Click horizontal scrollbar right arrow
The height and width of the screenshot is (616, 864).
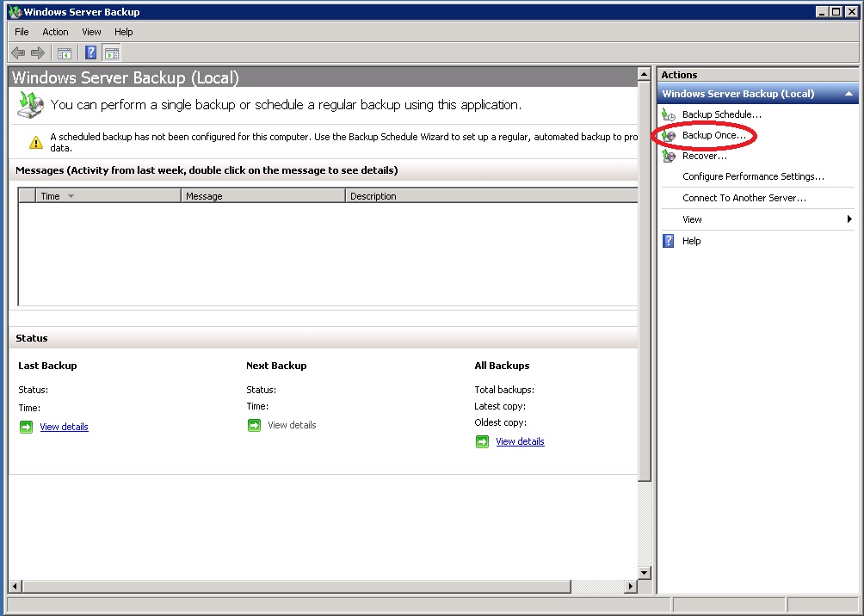tap(631, 586)
